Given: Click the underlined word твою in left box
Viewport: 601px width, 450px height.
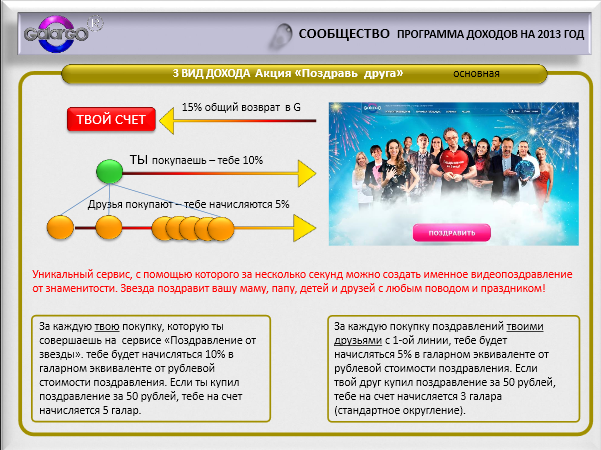Looking at the screenshot, I should coord(107,327).
